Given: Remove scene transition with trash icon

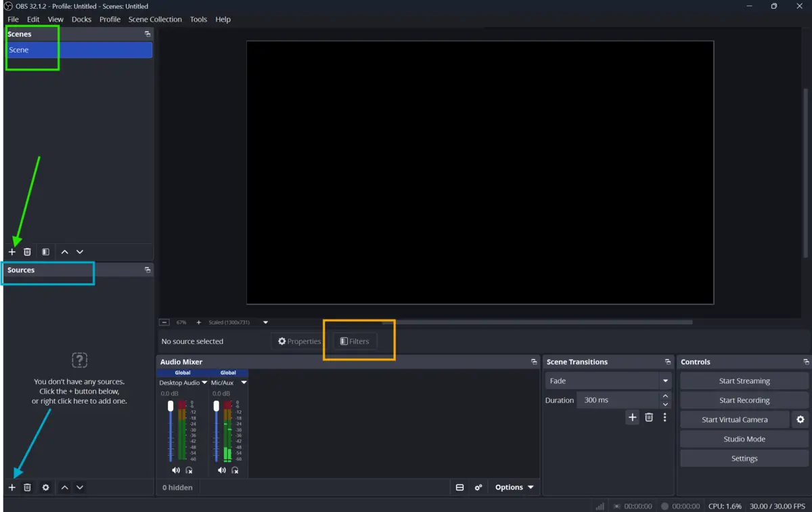Looking at the screenshot, I should pyautogui.click(x=649, y=417).
